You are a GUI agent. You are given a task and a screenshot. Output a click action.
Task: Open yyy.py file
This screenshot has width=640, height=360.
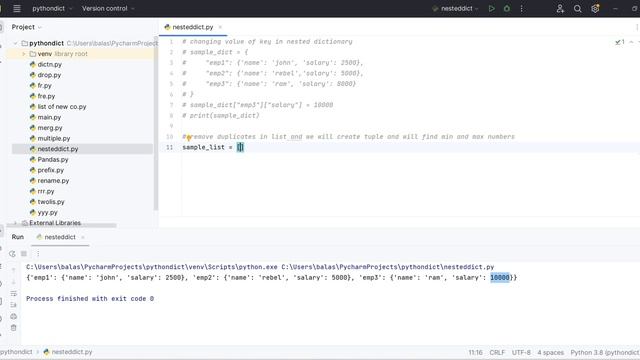(x=47, y=213)
